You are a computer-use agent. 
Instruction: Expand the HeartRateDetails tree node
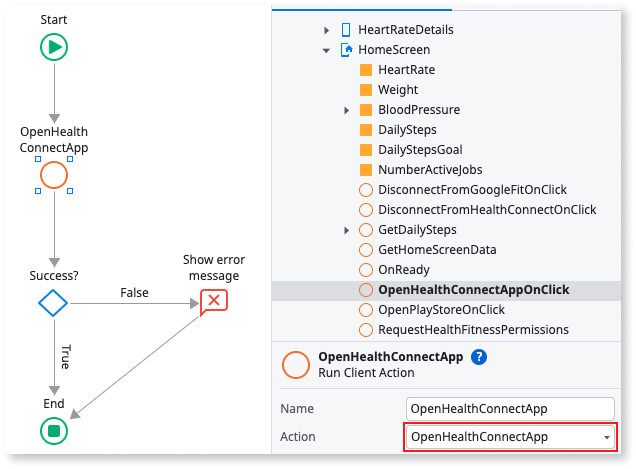(x=327, y=30)
